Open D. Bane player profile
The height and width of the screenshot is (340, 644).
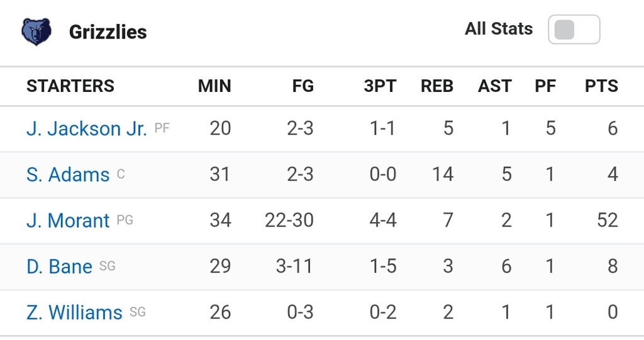59,266
